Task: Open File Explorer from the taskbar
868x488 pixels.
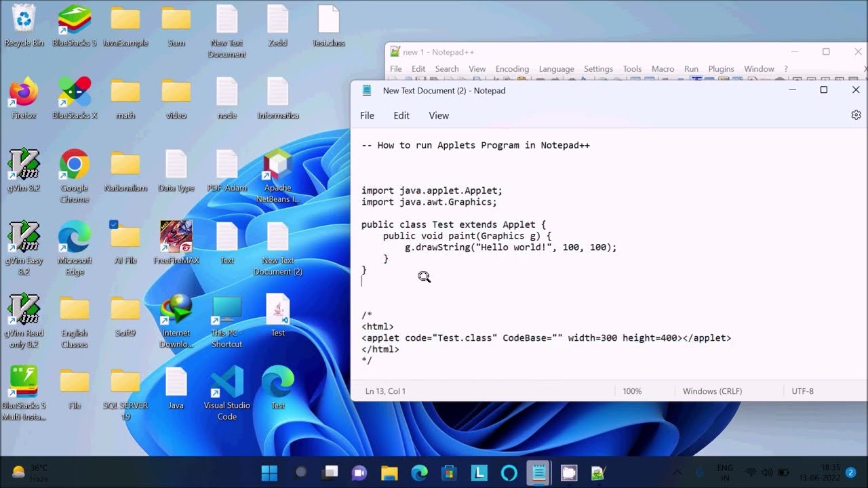Action: 389,472
